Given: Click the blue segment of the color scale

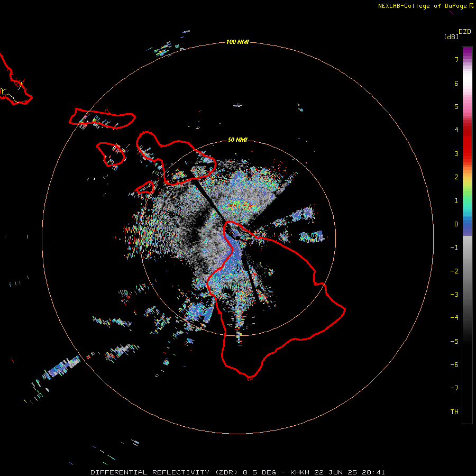Looking at the screenshot, I should point(467,226).
